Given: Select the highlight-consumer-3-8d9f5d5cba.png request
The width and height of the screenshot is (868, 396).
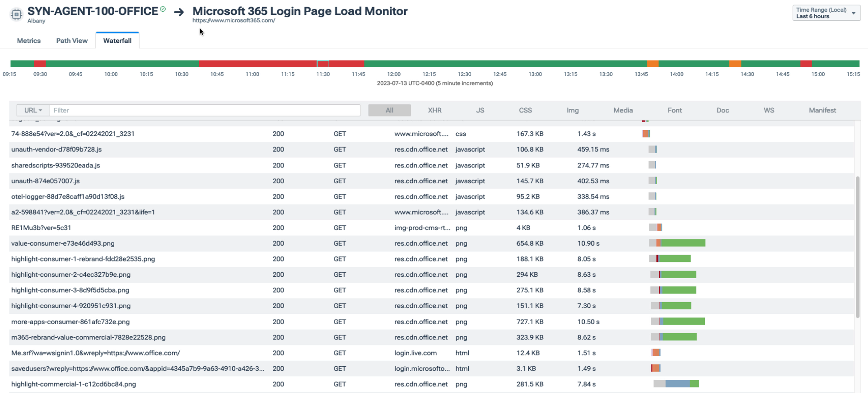Looking at the screenshot, I should (431, 290).
